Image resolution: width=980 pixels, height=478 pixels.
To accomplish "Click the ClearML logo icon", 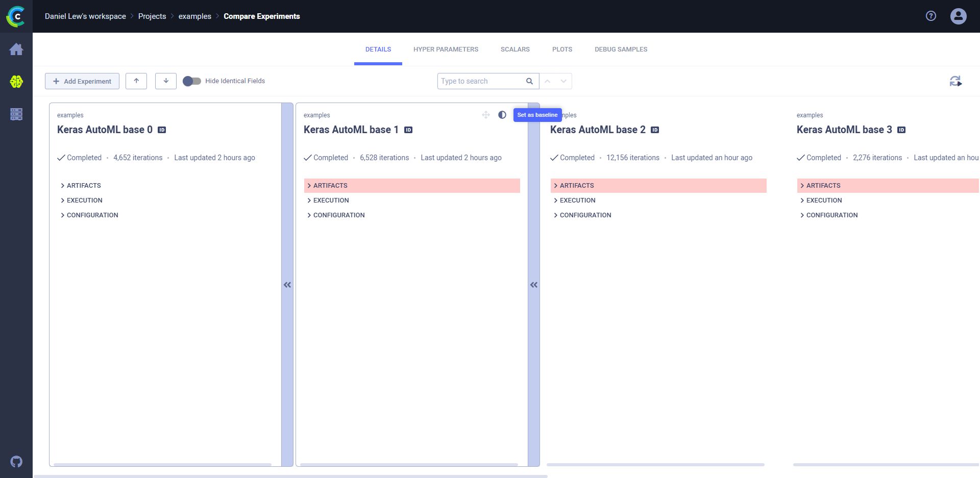I will pyautogui.click(x=16, y=16).
